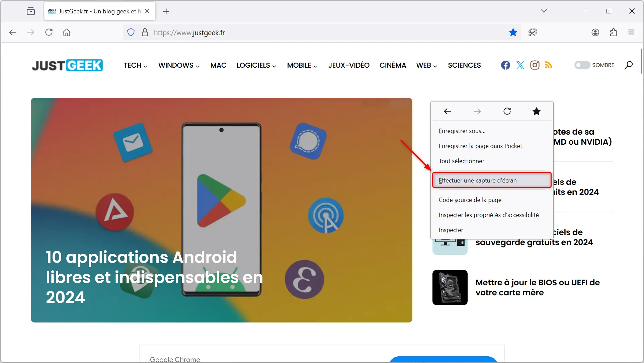Expand the WEB menu

coord(427,65)
